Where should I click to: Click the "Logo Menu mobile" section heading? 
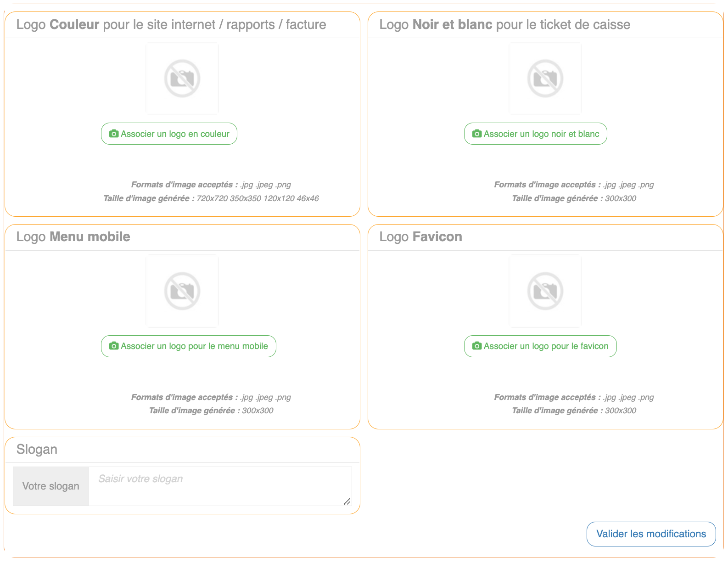tap(73, 237)
